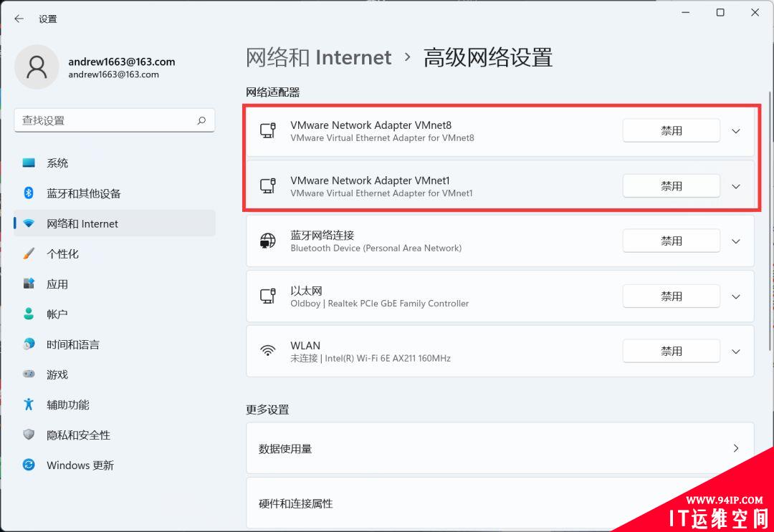Open 辅助功能 settings
Screen dimensions: 774x532
point(115,405)
